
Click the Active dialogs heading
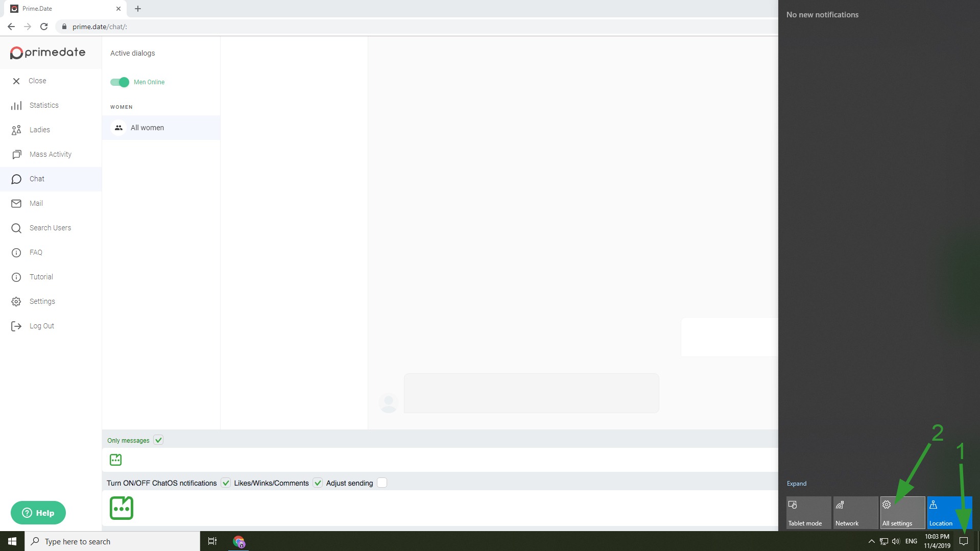(133, 53)
